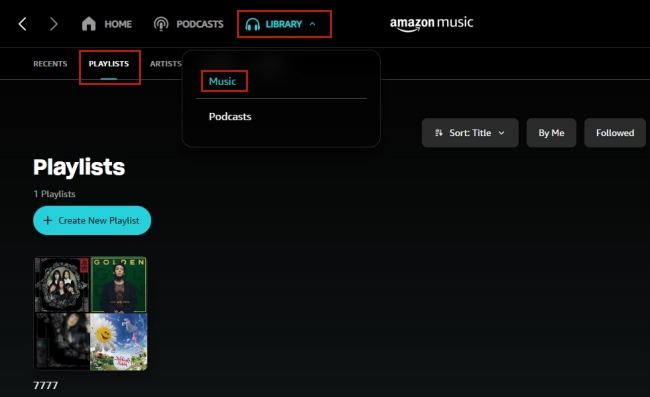Switch to the RECENTS tab
The height and width of the screenshot is (397, 650).
coord(50,64)
